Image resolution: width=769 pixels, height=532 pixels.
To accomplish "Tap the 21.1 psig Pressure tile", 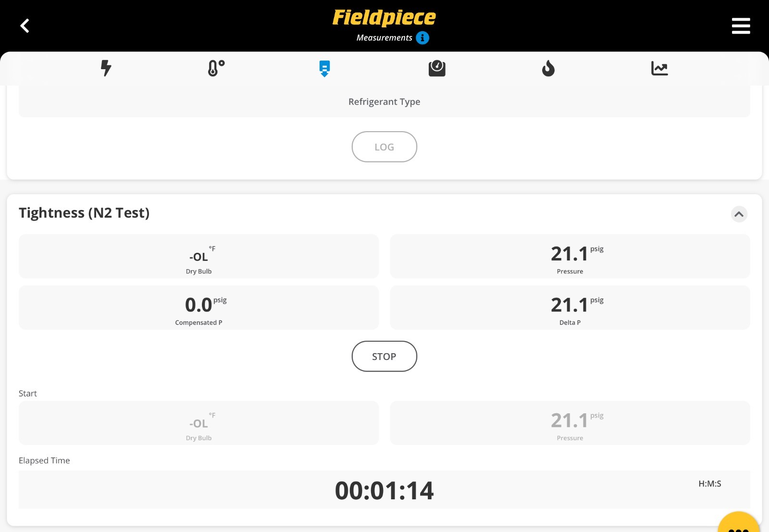I will (x=570, y=257).
